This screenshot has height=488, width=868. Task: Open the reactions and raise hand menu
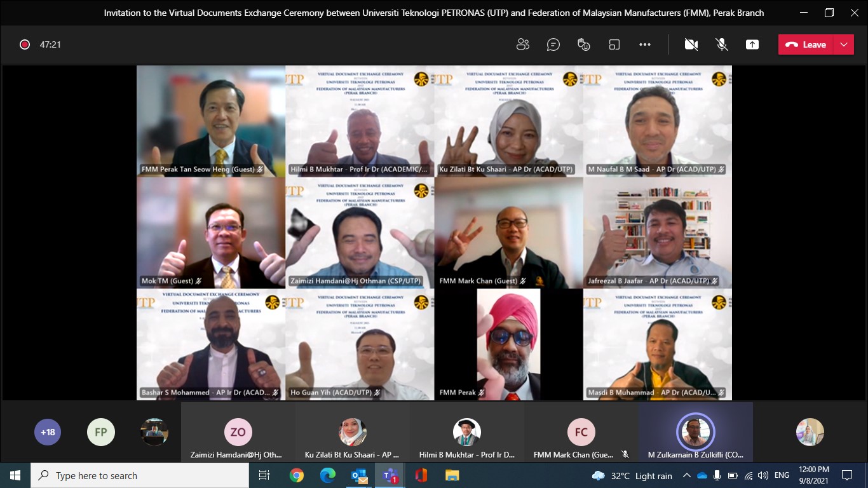tap(584, 44)
